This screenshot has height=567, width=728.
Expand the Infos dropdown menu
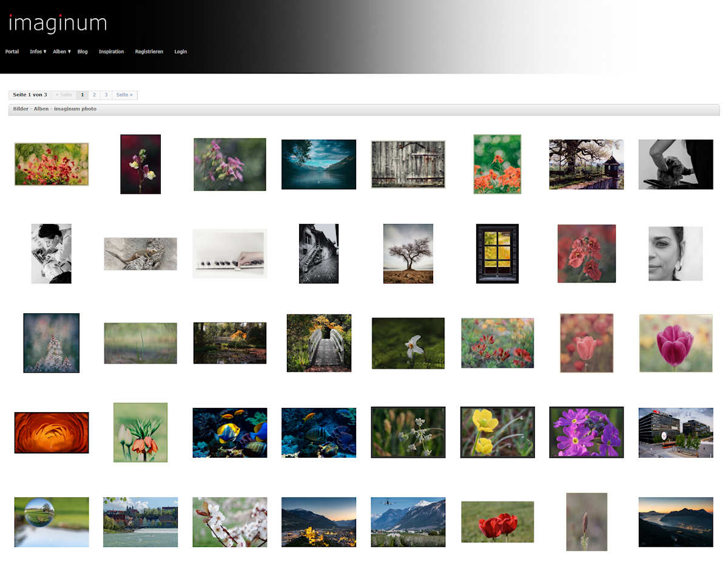[x=38, y=52]
